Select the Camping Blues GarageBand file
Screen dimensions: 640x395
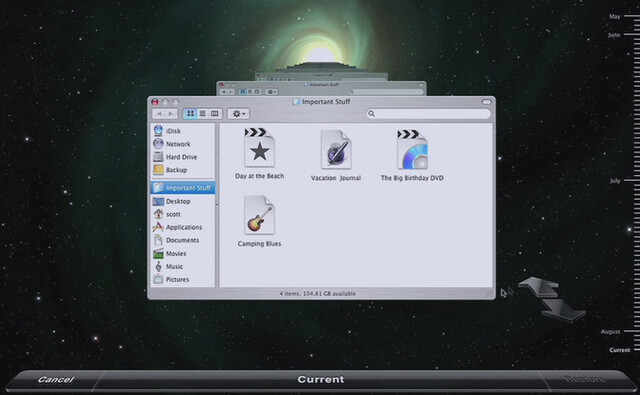pos(260,221)
